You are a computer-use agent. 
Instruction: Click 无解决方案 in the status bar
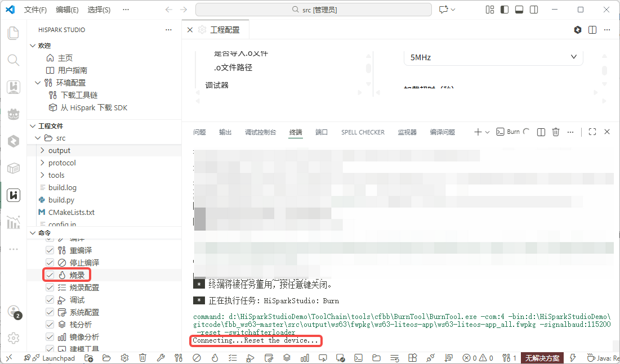pyautogui.click(x=542, y=358)
